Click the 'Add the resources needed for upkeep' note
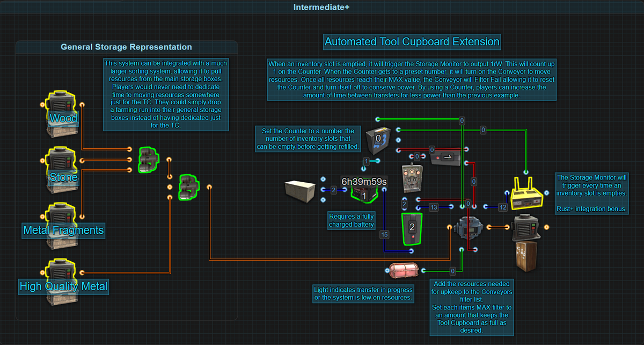Screen dimensions: 644x345 click(x=471, y=307)
